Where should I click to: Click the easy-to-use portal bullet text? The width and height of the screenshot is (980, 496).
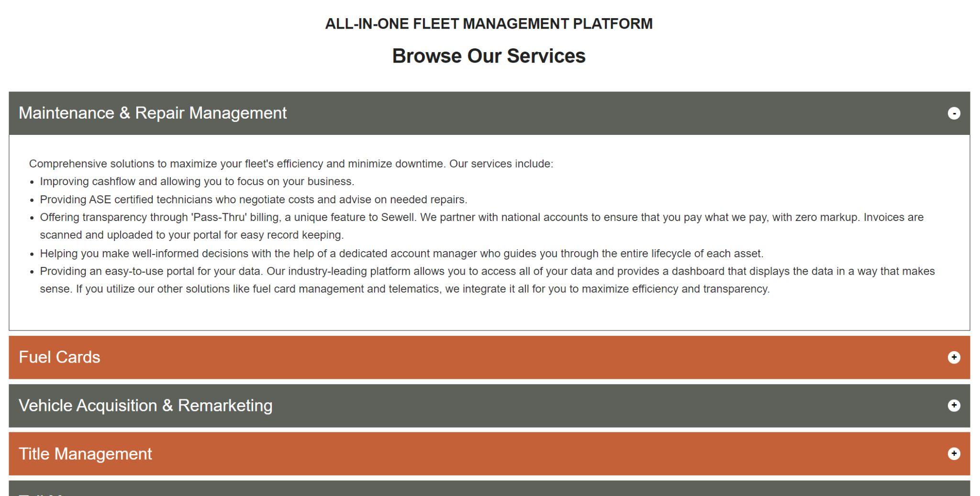point(487,272)
